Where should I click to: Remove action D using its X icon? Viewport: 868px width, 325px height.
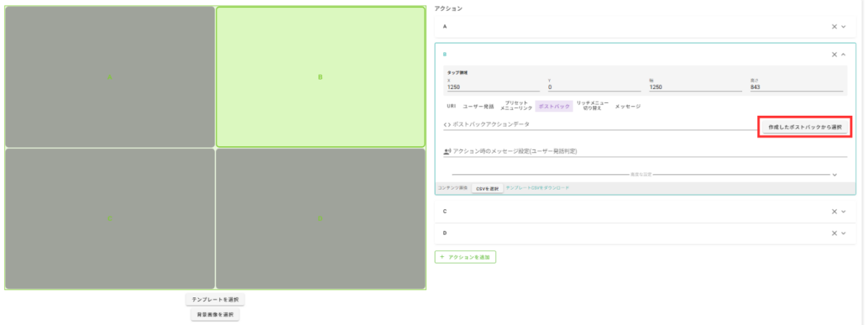[834, 233]
